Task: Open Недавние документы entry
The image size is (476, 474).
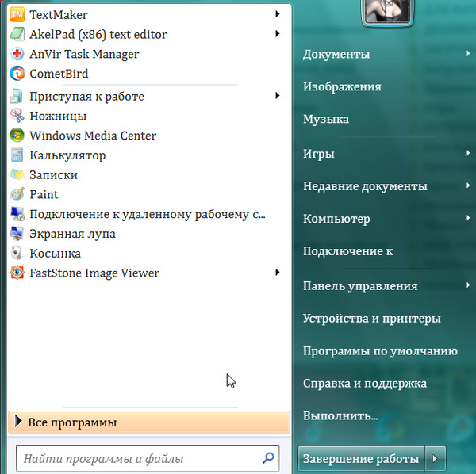Action: [x=365, y=186]
